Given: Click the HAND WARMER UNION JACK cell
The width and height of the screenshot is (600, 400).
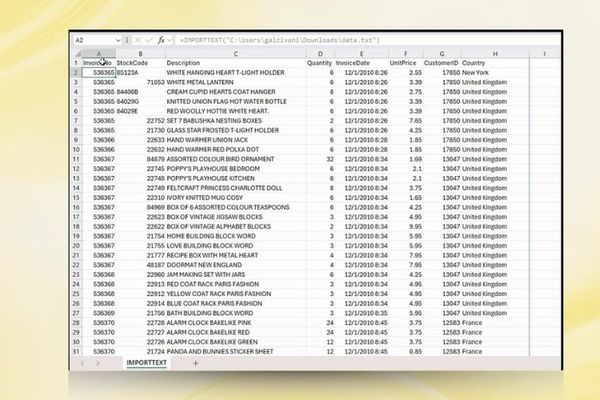Looking at the screenshot, I should (x=236, y=140).
